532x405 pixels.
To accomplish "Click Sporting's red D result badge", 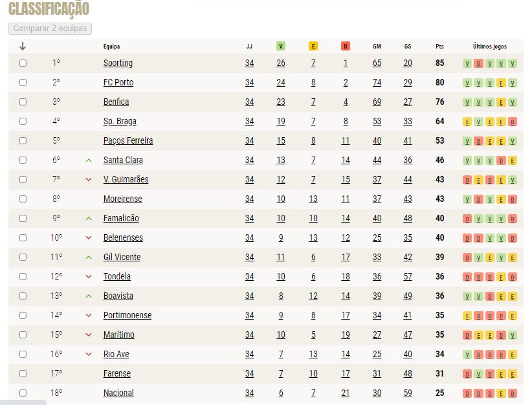I will tap(478, 63).
